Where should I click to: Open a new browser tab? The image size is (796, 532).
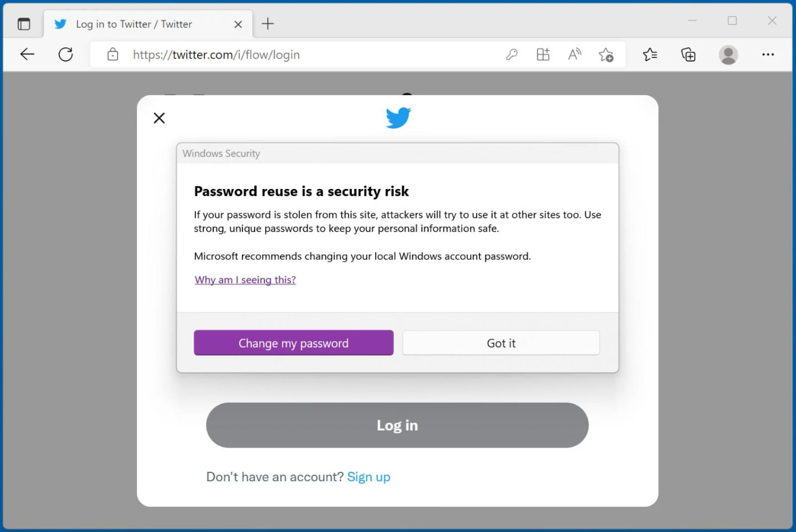click(x=268, y=24)
